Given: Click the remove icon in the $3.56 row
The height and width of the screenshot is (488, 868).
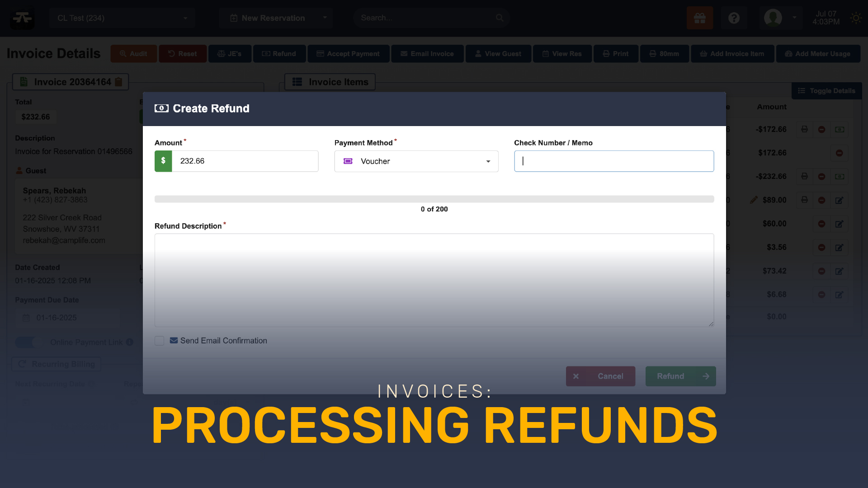Looking at the screenshot, I should pos(821,247).
